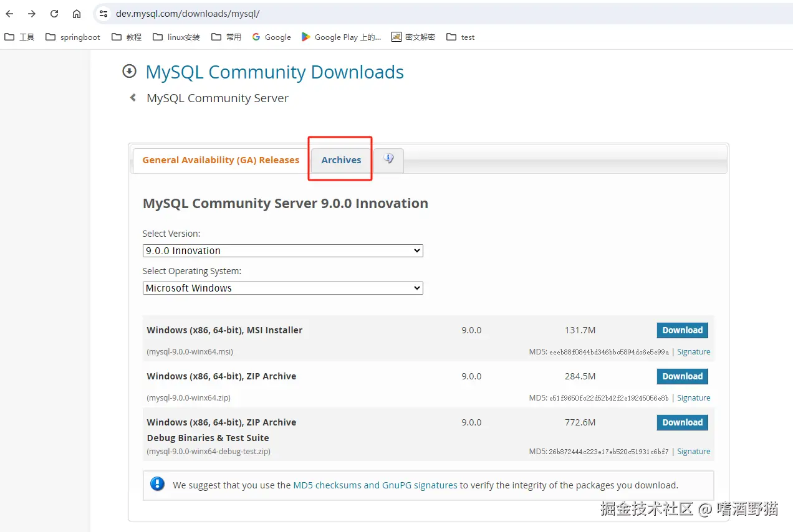The width and height of the screenshot is (793, 532).
Task: Download the Debug Binaries & Test Suite ZIP
Action: click(683, 422)
